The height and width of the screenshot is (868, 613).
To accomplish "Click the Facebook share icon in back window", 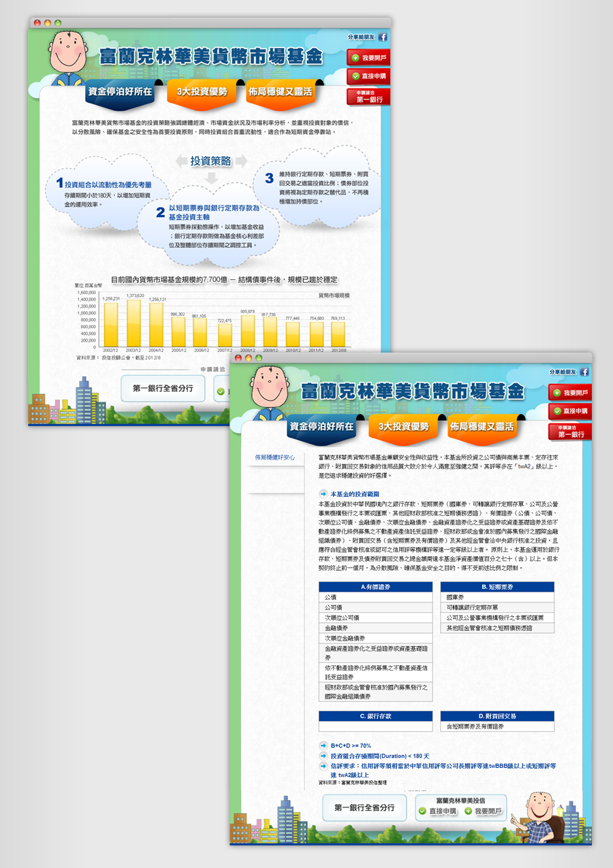I will click(x=383, y=37).
